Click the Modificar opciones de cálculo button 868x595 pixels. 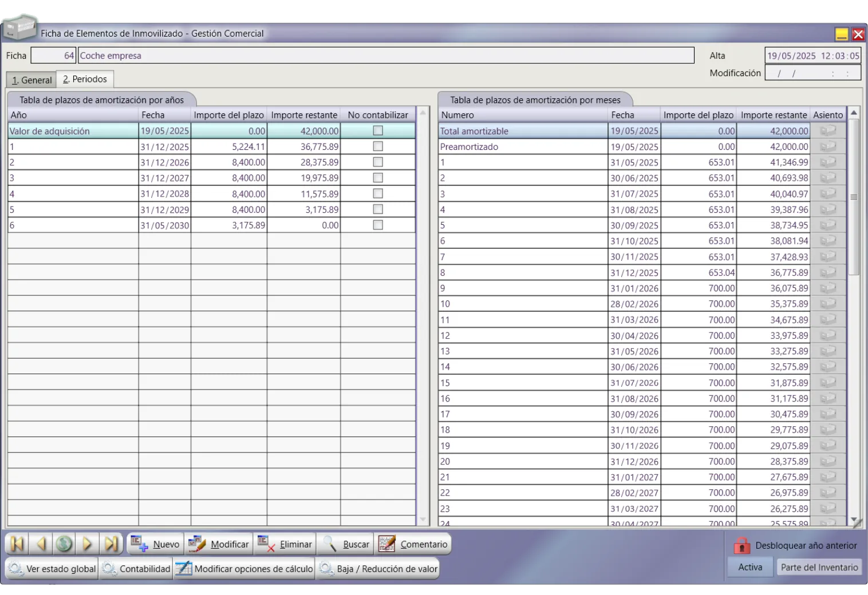click(x=244, y=569)
